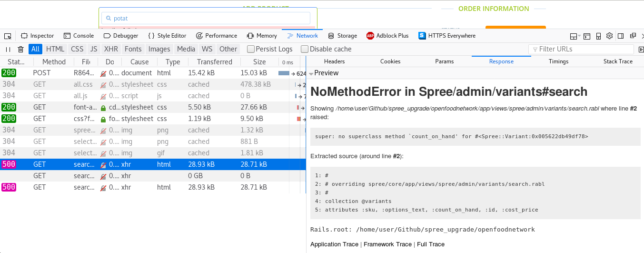
Task: Open the Inspector tab
Action: 38,36
